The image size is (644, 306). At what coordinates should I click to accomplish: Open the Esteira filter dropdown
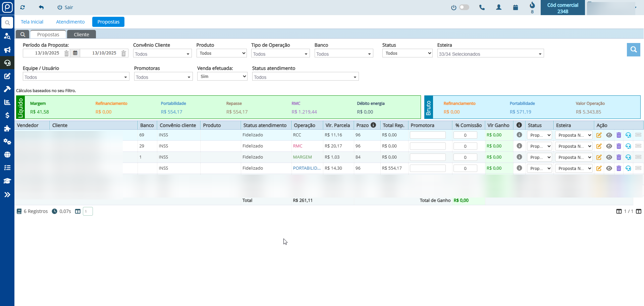(x=490, y=54)
